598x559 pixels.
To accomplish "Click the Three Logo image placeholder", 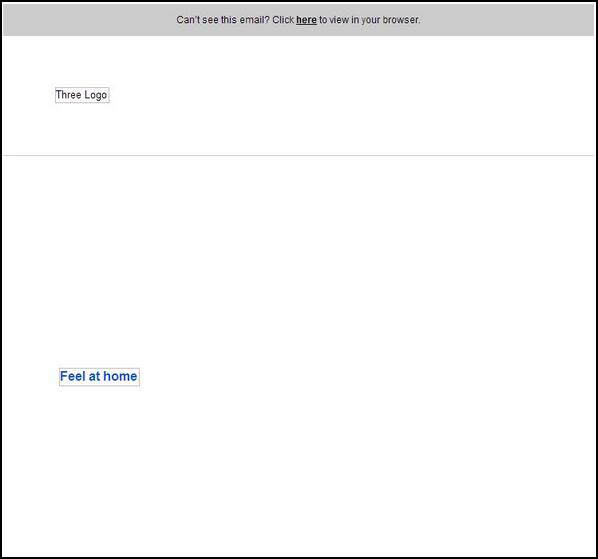I will click(x=82, y=95).
